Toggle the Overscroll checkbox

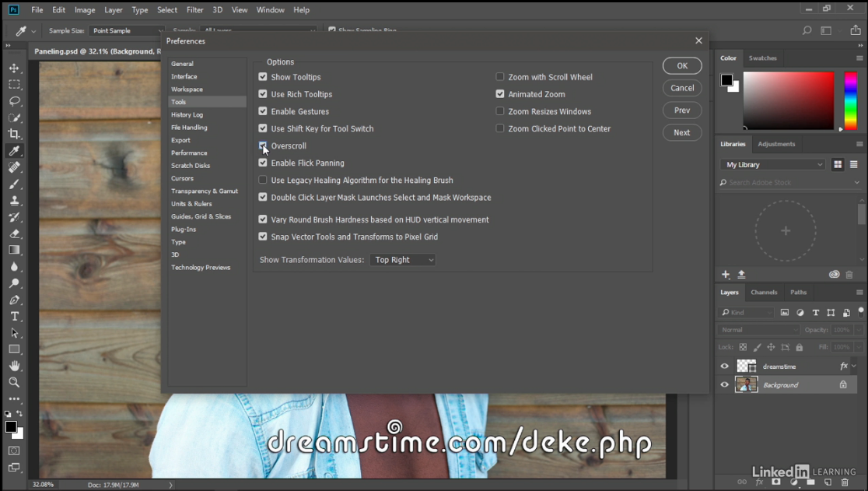coord(263,146)
